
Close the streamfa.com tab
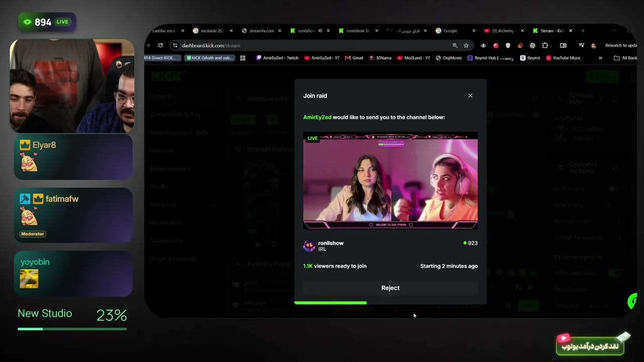(281, 31)
